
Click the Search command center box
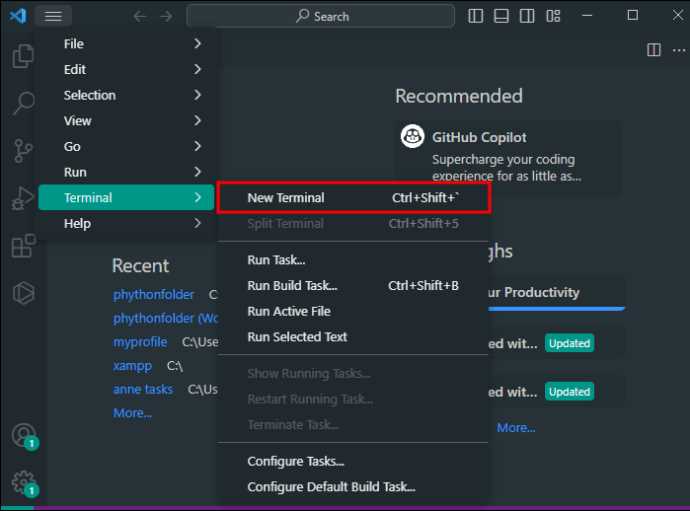click(x=320, y=16)
